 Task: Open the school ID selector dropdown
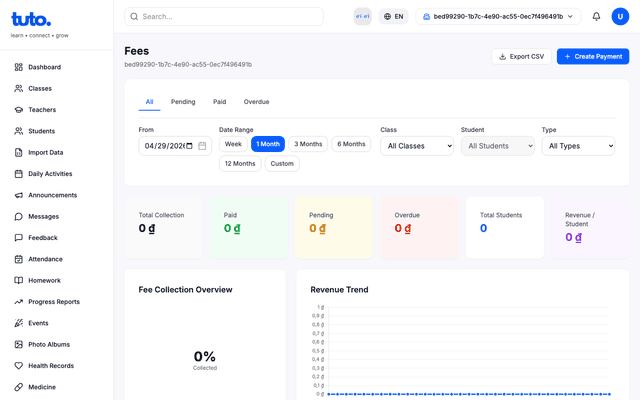[x=498, y=16]
